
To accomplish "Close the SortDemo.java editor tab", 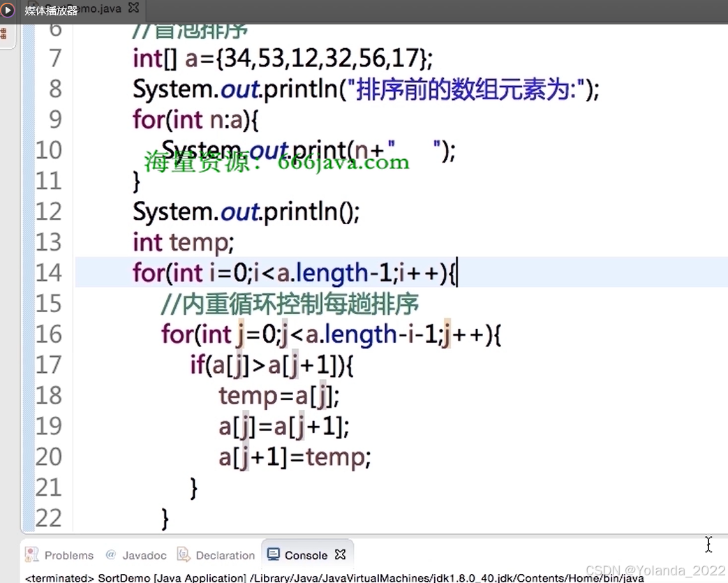I will 134,8.
